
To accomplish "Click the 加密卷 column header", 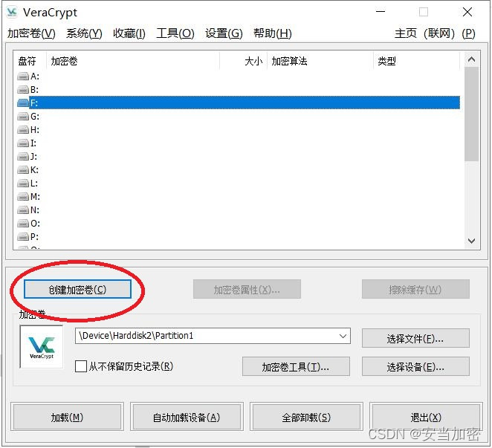I will tap(133, 60).
